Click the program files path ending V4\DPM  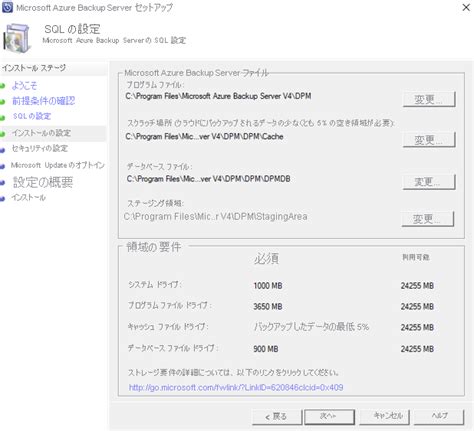coord(218,96)
